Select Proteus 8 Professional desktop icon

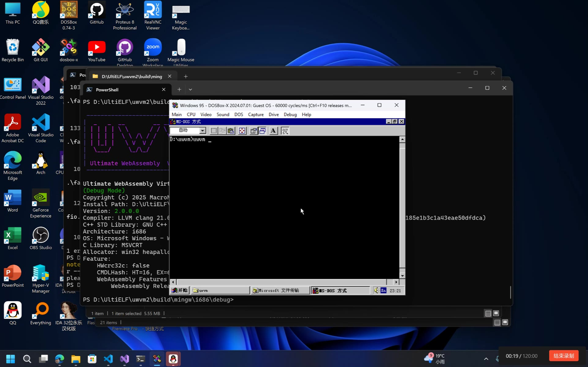(x=125, y=16)
